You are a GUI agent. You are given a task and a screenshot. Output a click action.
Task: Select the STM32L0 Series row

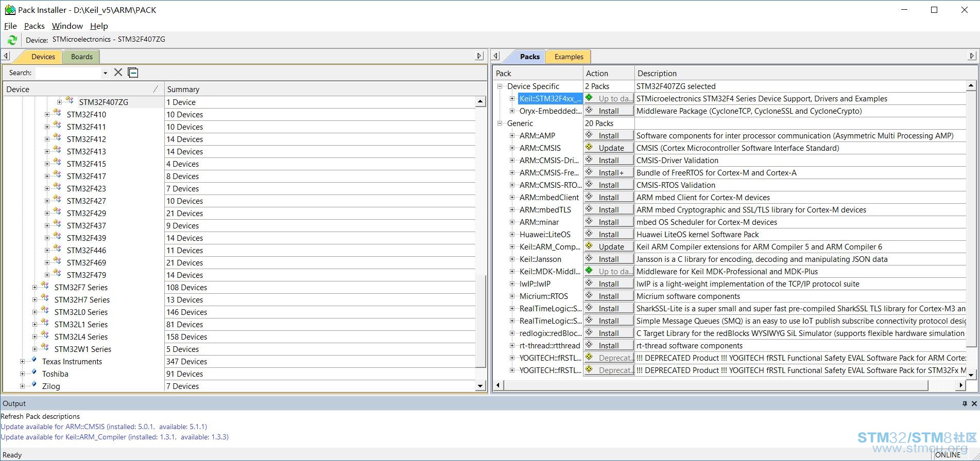pyautogui.click(x=239, y=312)
